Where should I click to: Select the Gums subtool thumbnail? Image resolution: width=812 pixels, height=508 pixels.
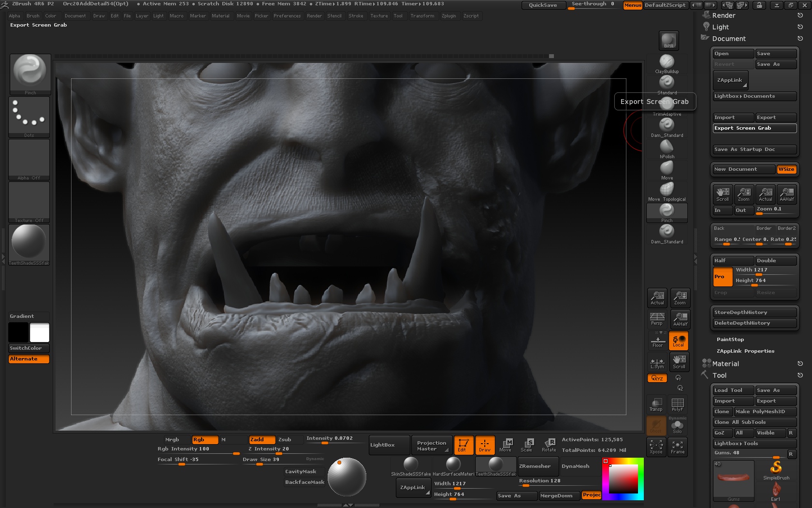click(733, 480)
